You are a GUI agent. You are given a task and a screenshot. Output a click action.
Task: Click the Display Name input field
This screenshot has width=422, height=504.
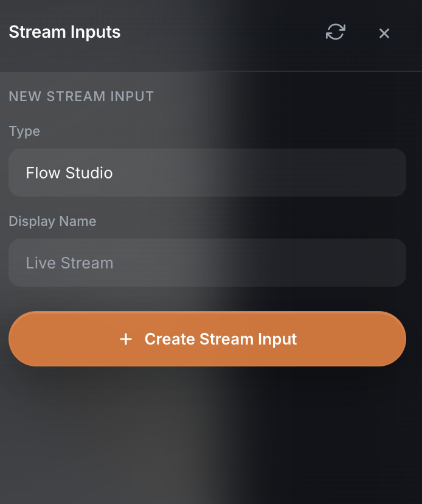[207, 263]
